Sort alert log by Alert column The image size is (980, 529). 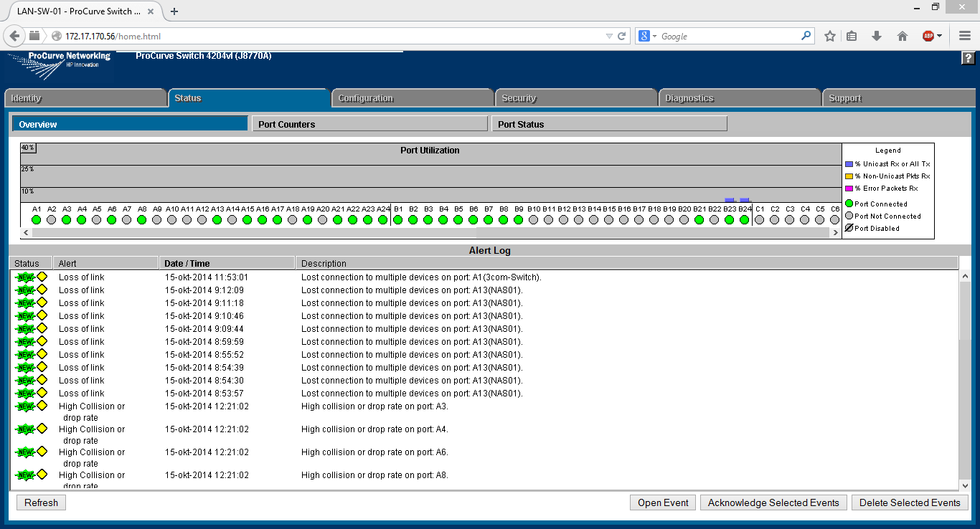pyautogui.click(x=105, y=263)
